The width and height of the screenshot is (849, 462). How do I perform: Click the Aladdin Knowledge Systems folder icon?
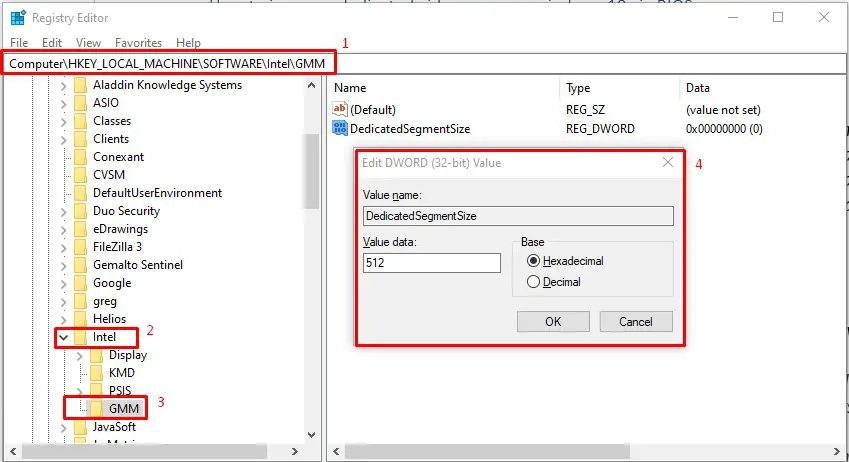coord(80,85)
